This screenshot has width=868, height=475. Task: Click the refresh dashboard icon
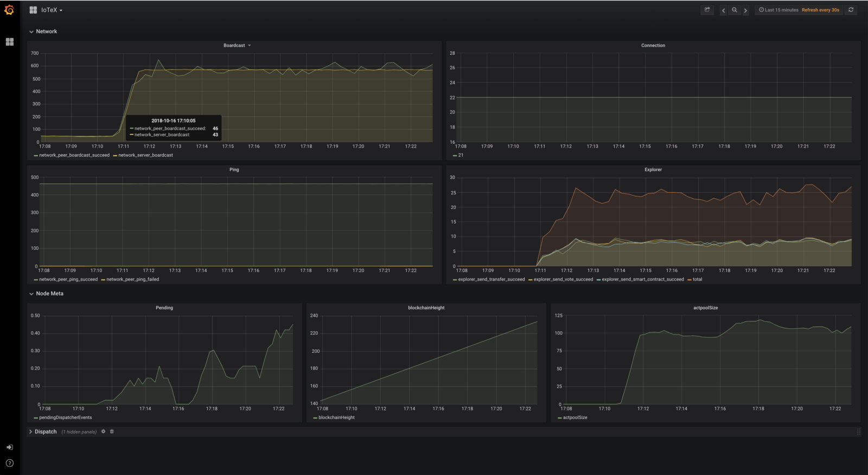[851, 10]
